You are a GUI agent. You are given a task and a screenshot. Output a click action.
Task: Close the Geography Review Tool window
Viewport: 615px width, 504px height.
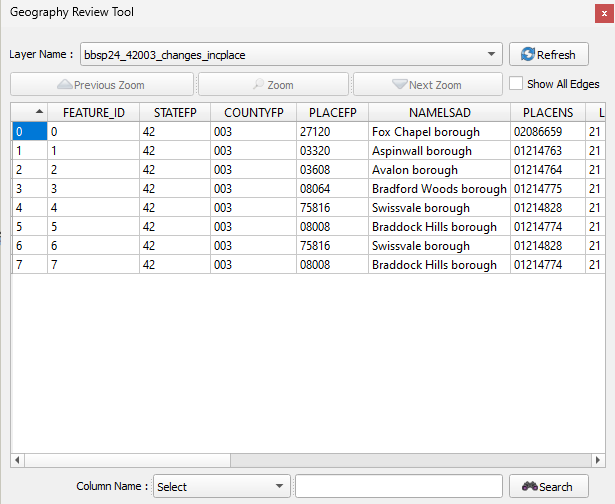click(604, 12)
